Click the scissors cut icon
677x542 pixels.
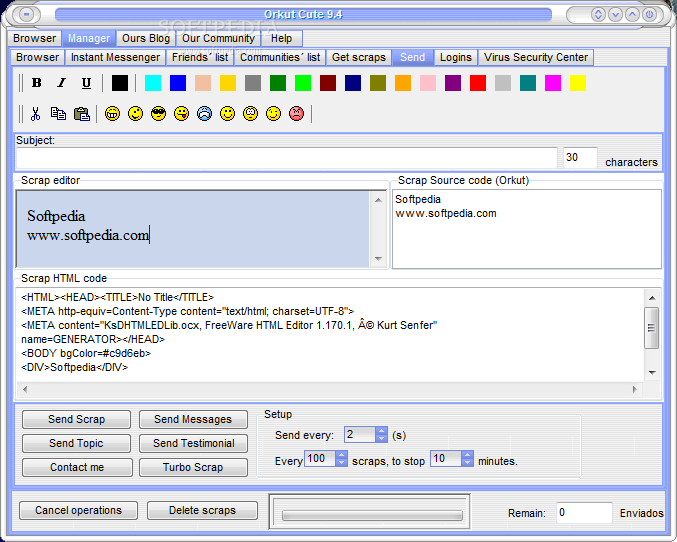coord(35,114)
